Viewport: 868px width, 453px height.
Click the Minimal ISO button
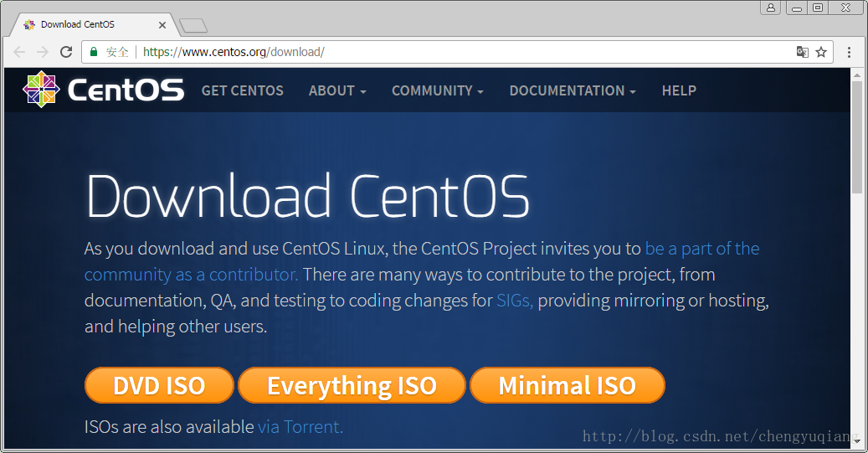[568, 385]
